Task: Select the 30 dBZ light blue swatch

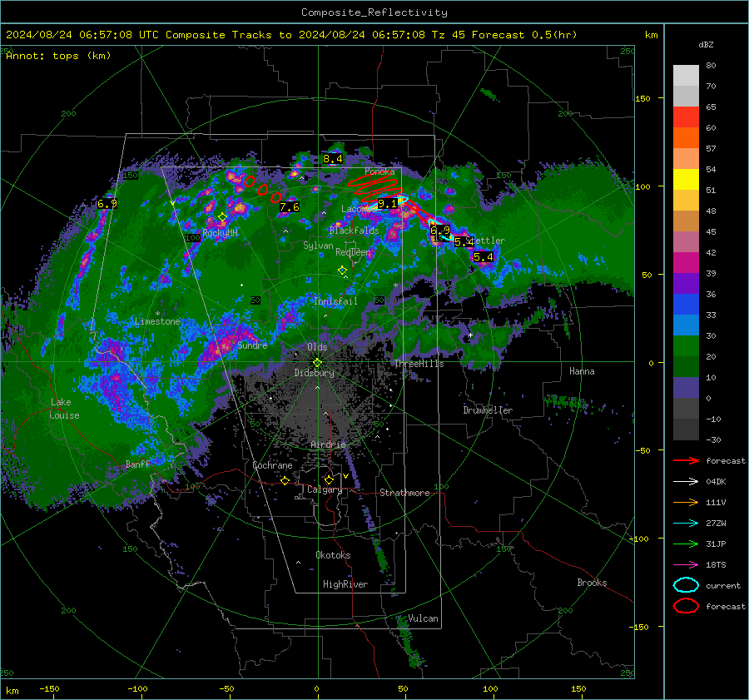Action: 686,325
